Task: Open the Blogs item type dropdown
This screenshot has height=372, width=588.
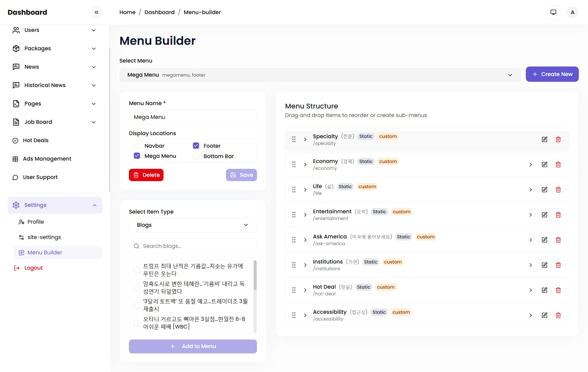Action: coord(193,225)
